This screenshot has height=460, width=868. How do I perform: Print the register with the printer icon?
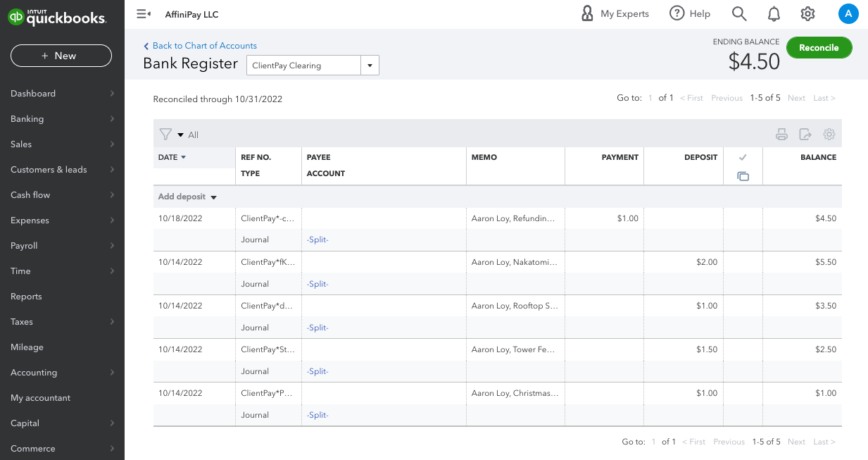[781, 135]
